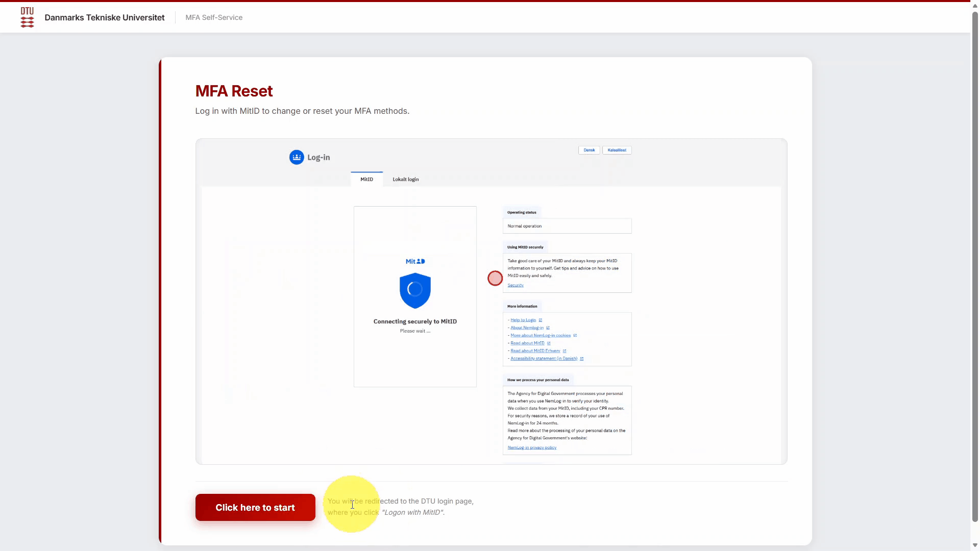
Task: Switch to the Lokalt login tab
Action: coord(406,179)
